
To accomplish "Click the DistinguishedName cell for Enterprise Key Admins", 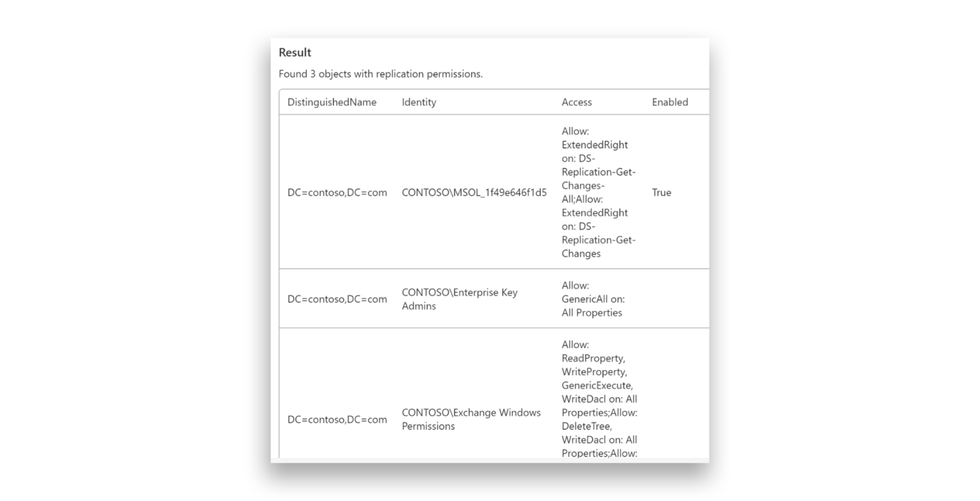I will (337, 299).
